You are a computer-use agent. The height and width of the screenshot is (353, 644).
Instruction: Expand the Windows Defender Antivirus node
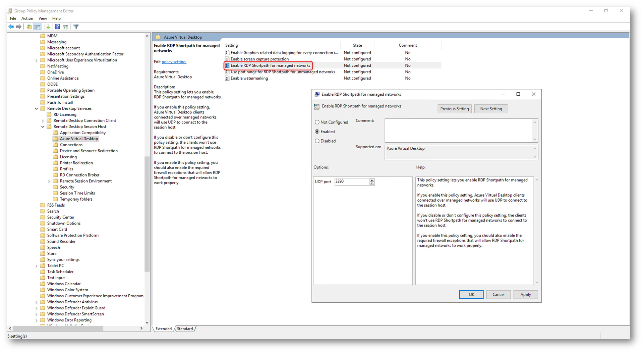[37, 302]
